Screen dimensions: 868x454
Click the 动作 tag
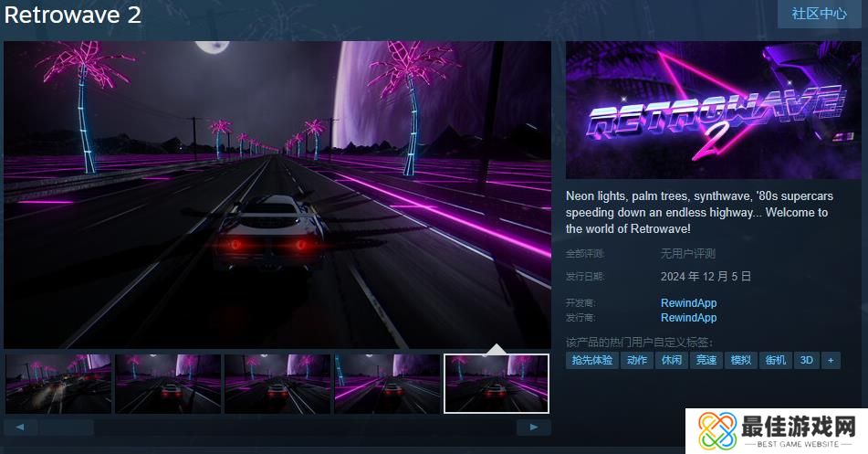635,360
